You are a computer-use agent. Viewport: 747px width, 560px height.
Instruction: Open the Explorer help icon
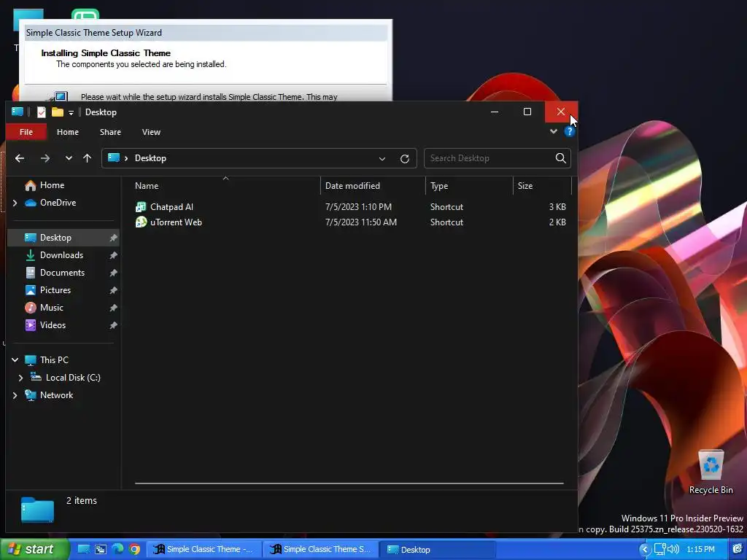pos(569,132)
